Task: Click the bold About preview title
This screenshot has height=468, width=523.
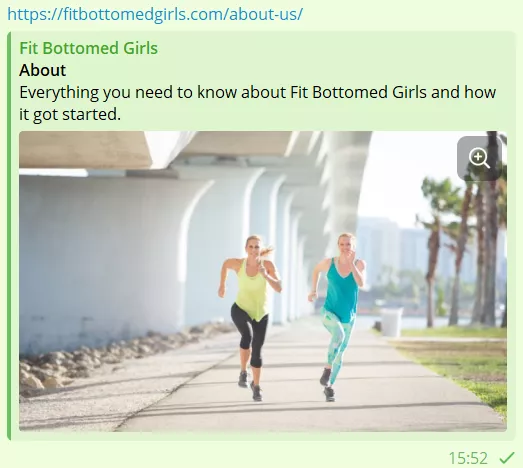Action: point(43,70)
